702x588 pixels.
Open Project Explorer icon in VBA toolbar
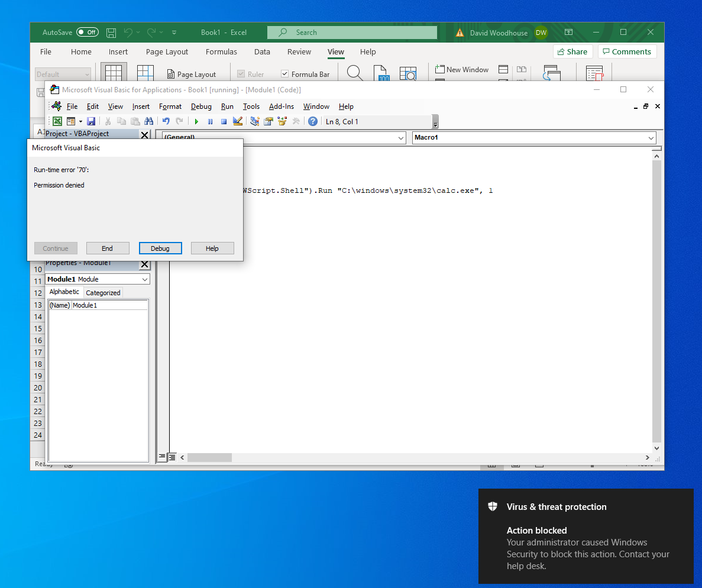[x=255, y=121]
